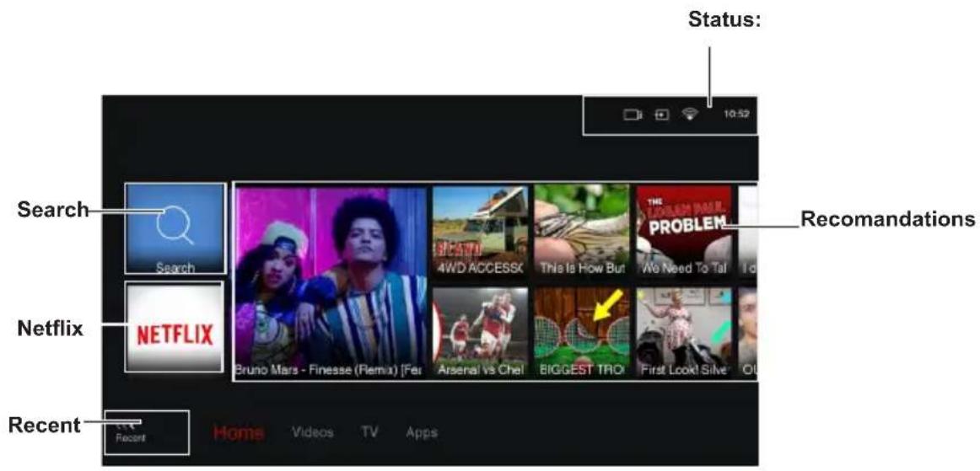Open the First Look! Silve video
This screenshot has height=471, width=980.
pyautogui.click(x=684, y=333)
